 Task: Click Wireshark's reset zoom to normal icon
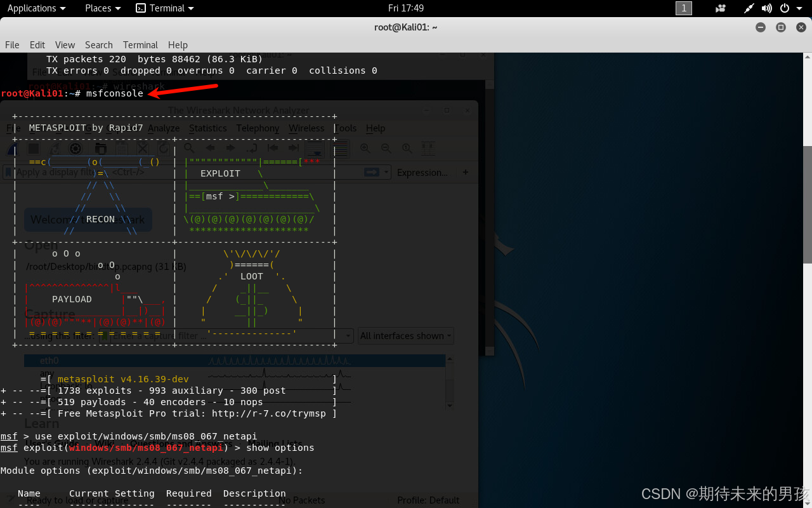click(x=407, y=149)
